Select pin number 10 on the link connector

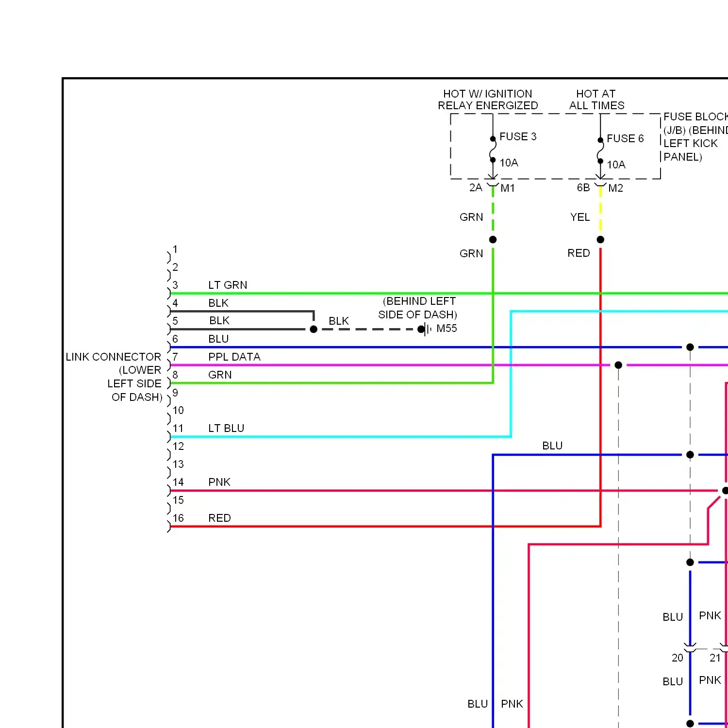pos(178,410)
